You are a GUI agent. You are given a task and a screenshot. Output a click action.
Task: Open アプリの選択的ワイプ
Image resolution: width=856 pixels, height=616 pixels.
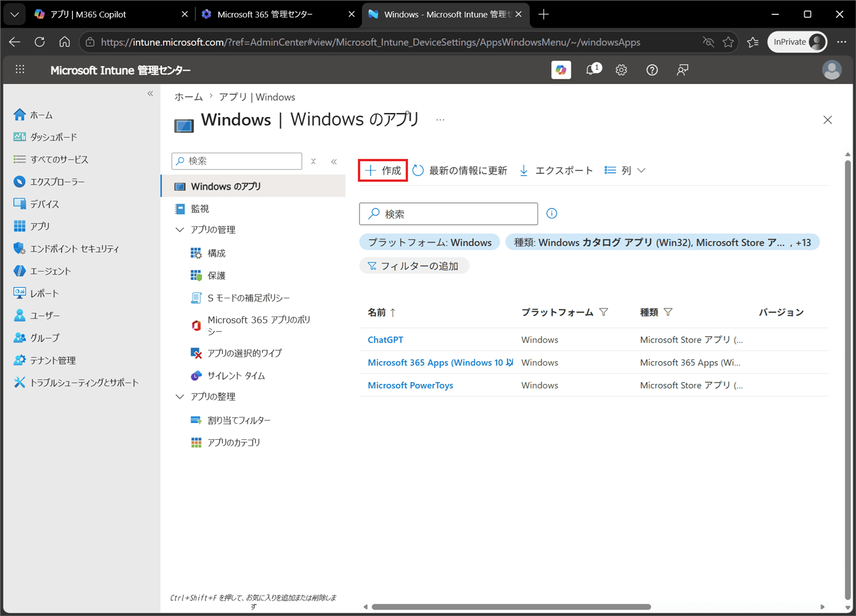coord(236,353)
